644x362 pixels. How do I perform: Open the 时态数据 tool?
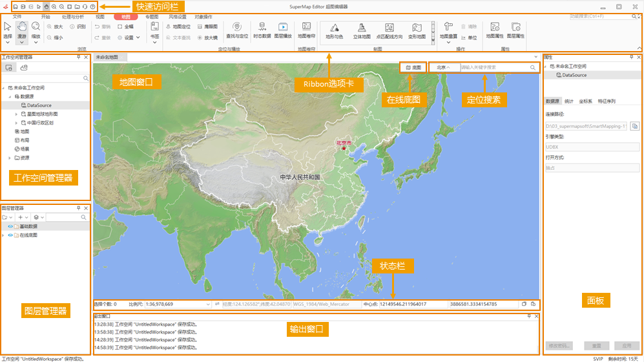tap(261, 27)
